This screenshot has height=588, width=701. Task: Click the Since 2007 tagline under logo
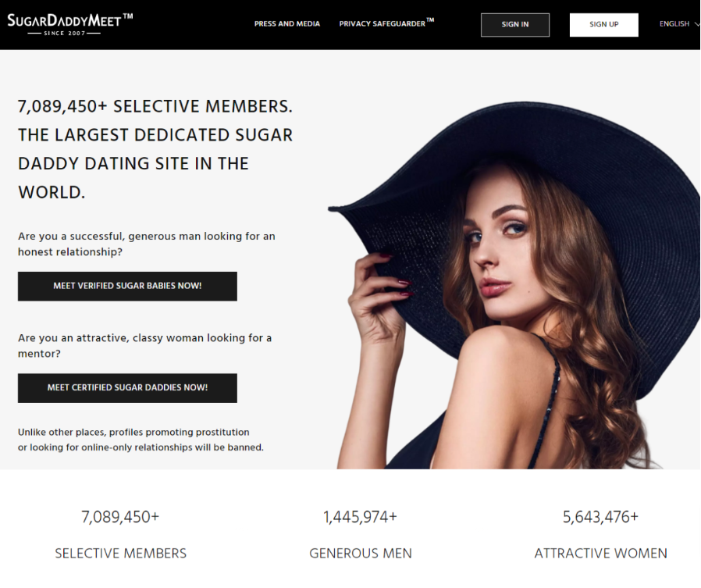tap(64, 33)
